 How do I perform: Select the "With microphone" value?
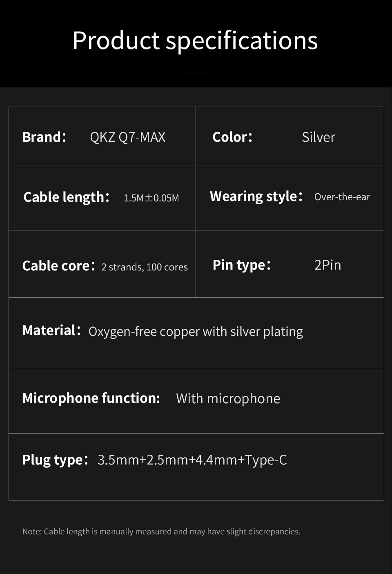pos(228,399)
